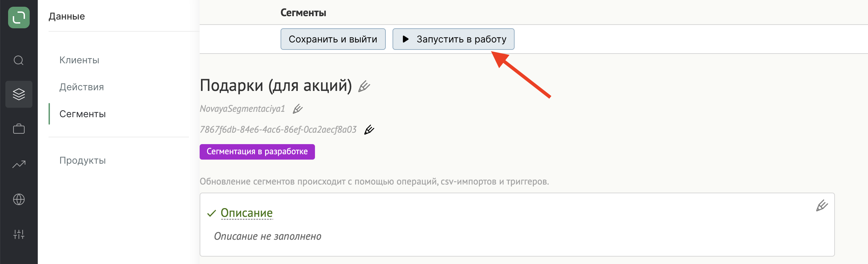Select the layers data icon in sidebar
The height and width of the screenshot is (264, 868).
point(19,94)
